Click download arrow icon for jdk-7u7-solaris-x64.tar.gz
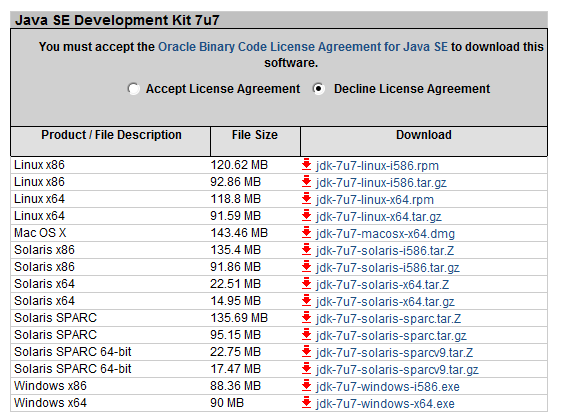This screenshot has height=419, width=564. click(306, 301)
